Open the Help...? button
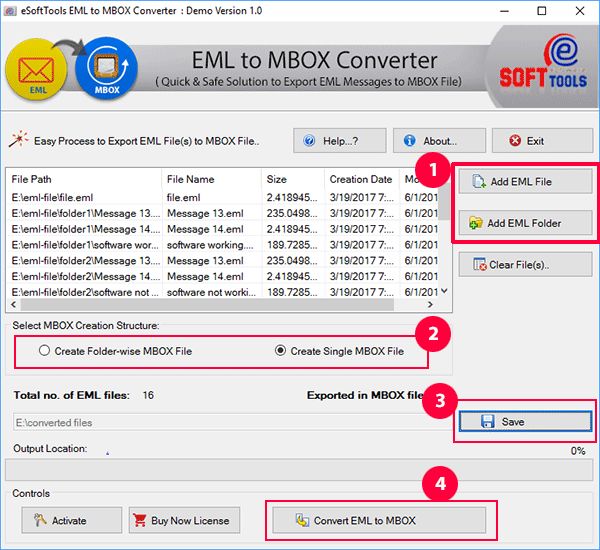This screenshot has width=600, height=550. [x=340, y=141]
